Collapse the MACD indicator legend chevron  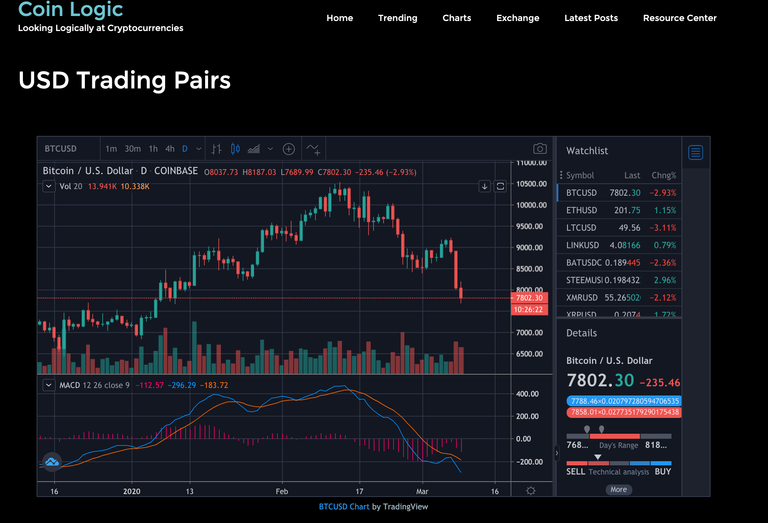(x=48, y=385)
